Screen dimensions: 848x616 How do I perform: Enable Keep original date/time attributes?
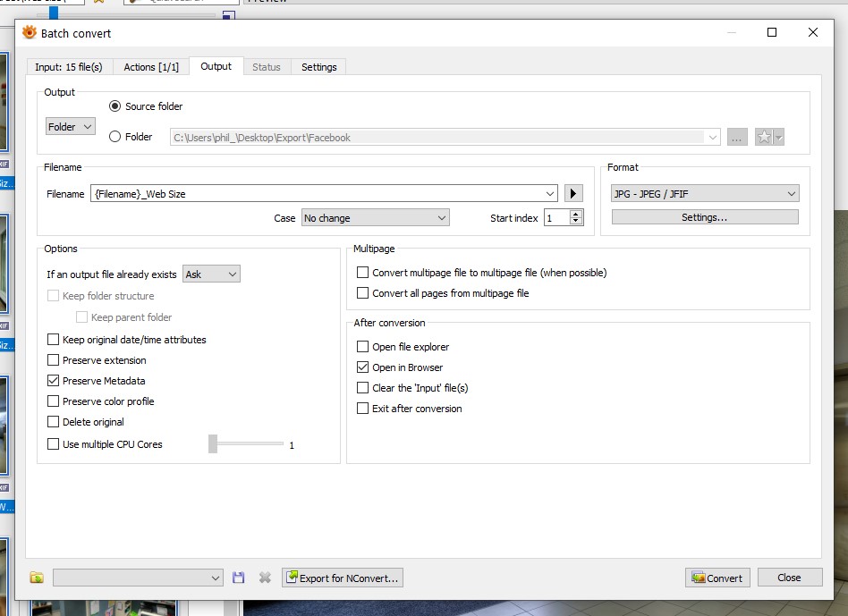click(53, 340)
